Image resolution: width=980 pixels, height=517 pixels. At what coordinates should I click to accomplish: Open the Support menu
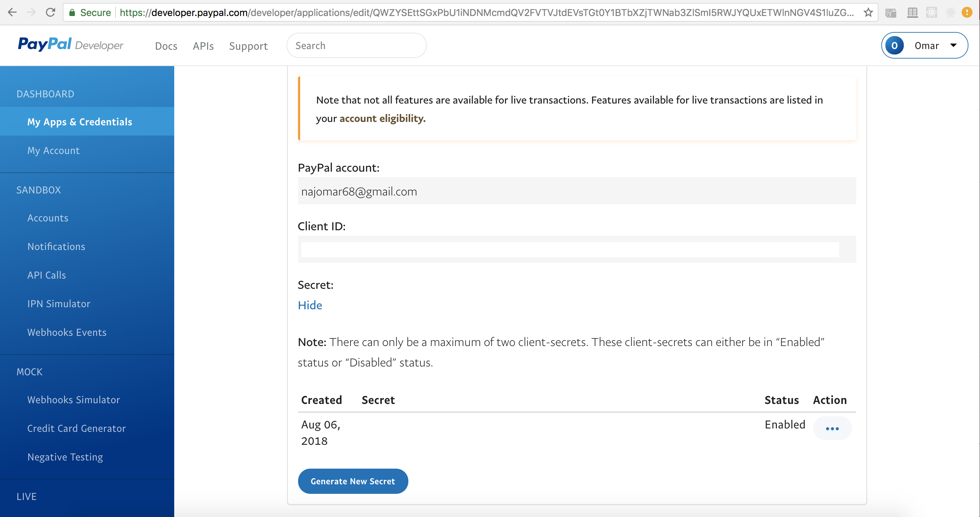click(x=248, y=46)
